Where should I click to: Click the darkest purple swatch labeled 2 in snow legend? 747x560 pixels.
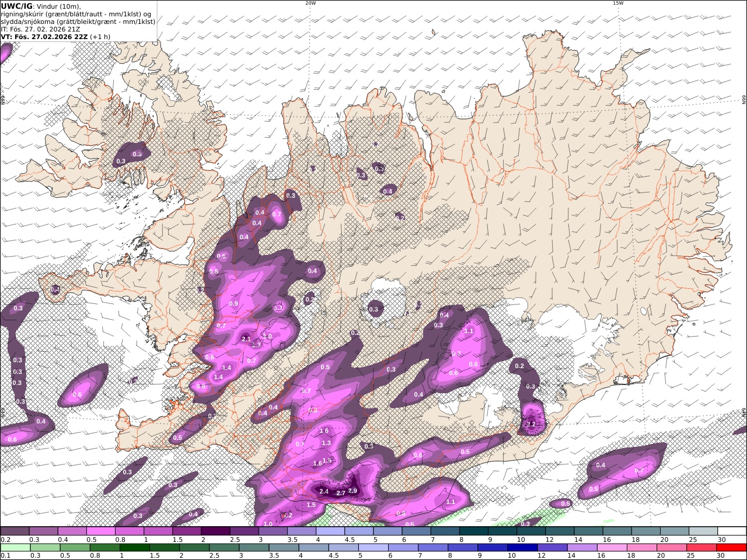click(x=215, y=531)
